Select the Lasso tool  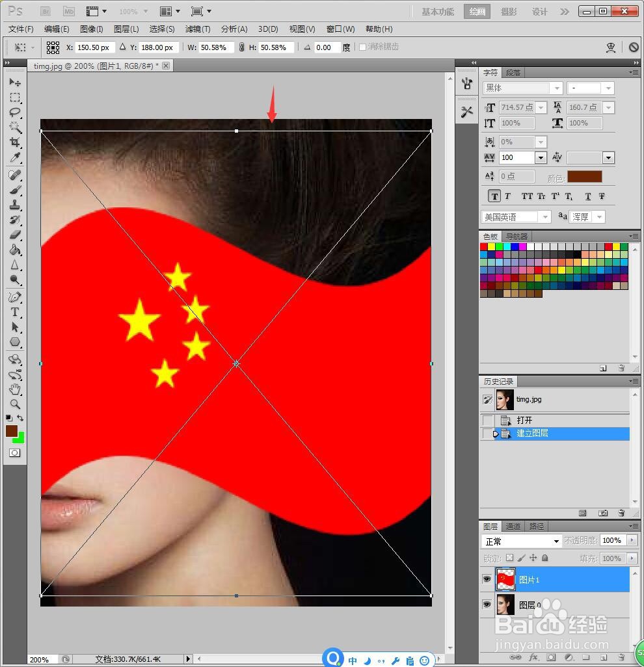point(15,112)
